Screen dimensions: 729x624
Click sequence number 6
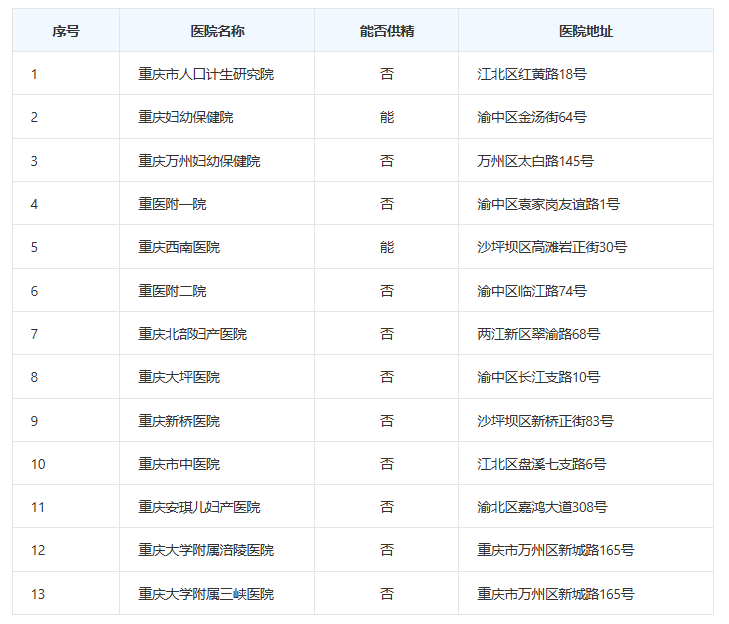pos(34,291)
